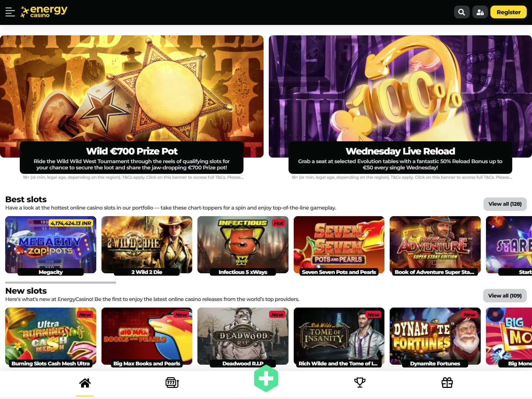
Task: Click the Megacity jackpot amount 4,174,424.13 INR
Action: pos(71,223)
